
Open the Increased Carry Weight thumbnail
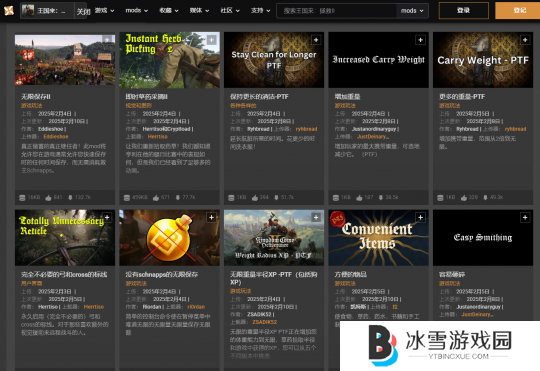point(378,60)
